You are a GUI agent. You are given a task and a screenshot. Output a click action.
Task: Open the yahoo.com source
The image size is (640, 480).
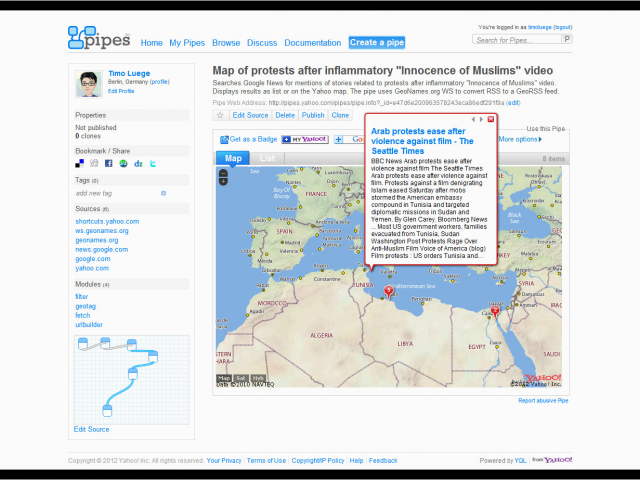[x=92, y=268]
